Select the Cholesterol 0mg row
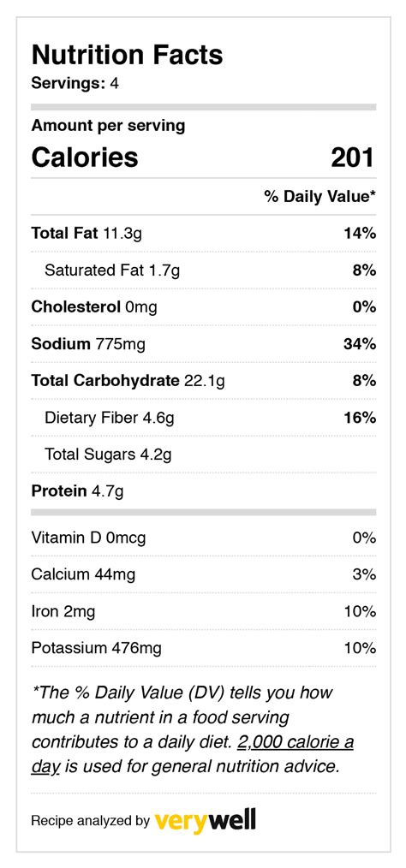 [x=204, y=306]
